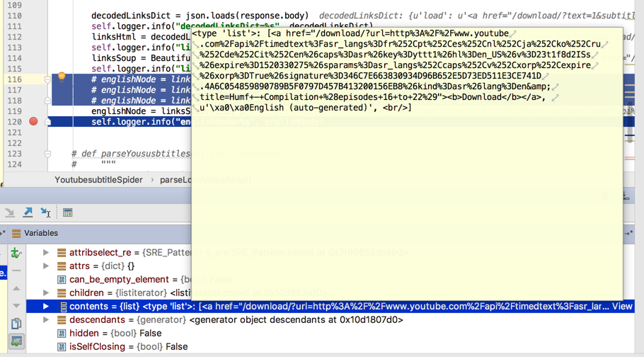644x357 pixels.
Task: Collapse the code fold marker at line 116
Action: coord(47,79)
